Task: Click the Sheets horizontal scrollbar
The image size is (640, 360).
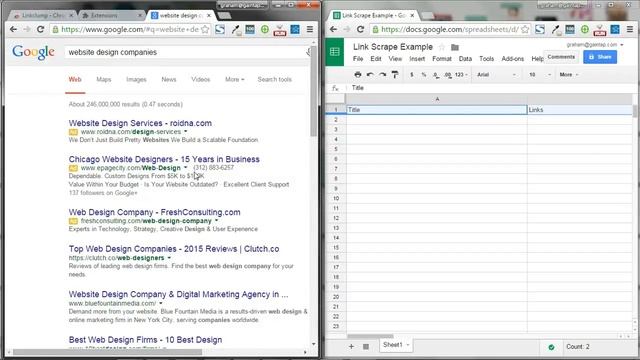Action: [370, 336]
